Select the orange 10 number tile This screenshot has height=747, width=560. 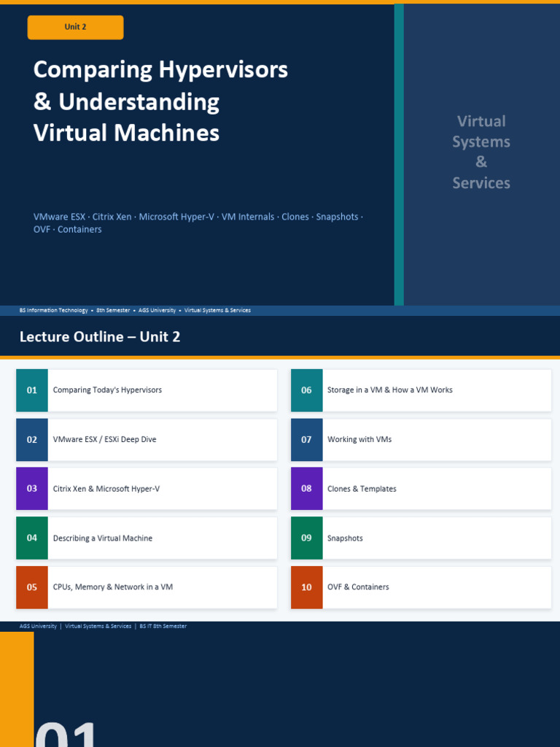[x=307, y=587]
